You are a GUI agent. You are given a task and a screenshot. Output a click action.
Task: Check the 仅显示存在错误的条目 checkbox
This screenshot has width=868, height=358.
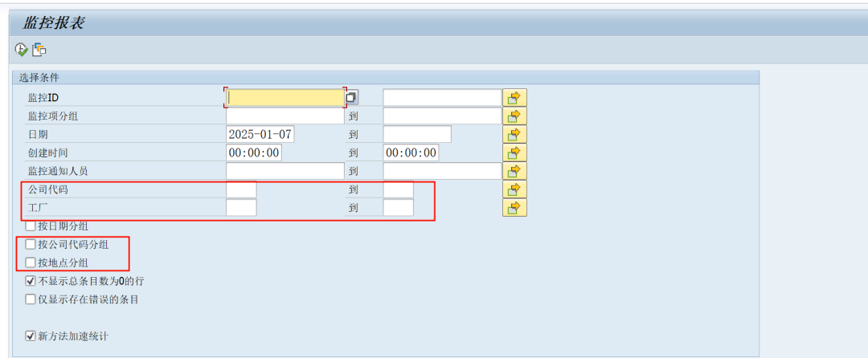click(x=31, y=299)
